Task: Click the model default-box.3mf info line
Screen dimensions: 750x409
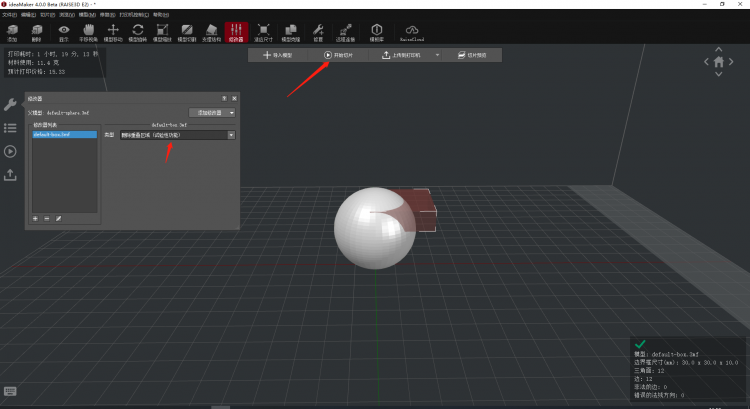Action: tap(666, 354)
